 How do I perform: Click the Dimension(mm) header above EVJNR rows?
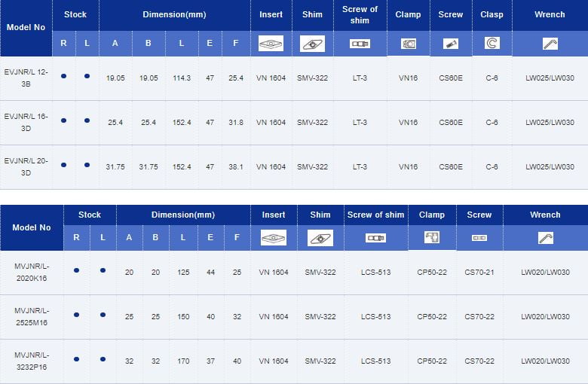click(x=174, y=14)
